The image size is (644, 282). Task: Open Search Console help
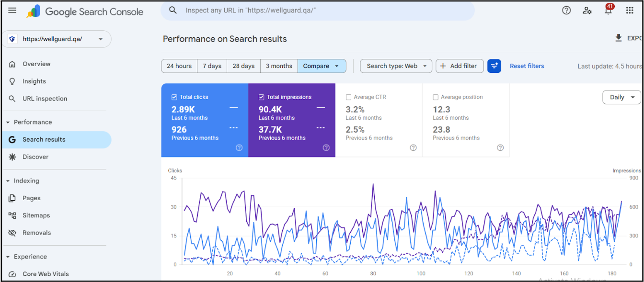click(566, 10)
